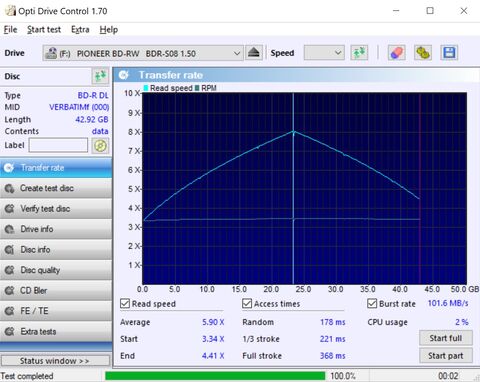Viewport: 480px width, 382px height.
Task: Click the eraser erase disc icon
Action: click(397, 53)
